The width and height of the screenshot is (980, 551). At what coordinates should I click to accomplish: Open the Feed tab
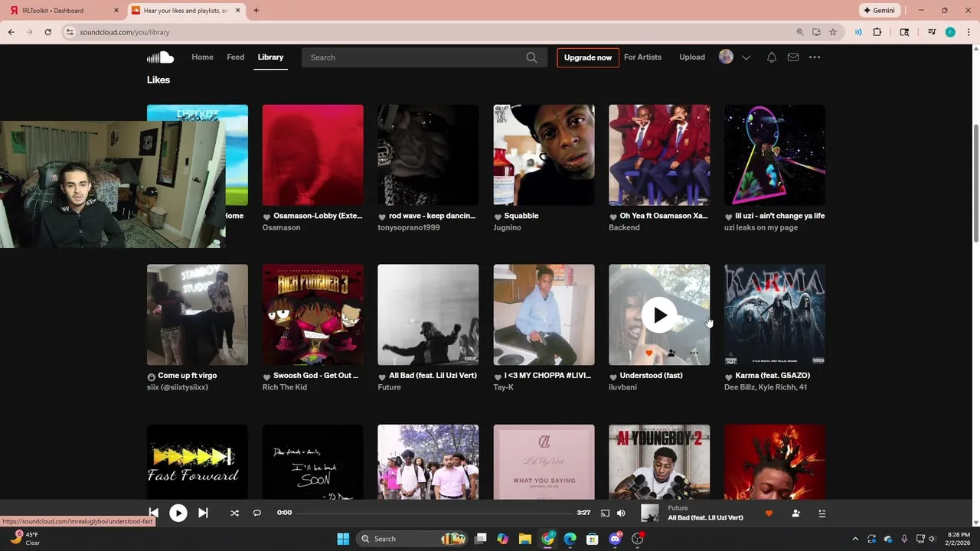pos(236,57)
